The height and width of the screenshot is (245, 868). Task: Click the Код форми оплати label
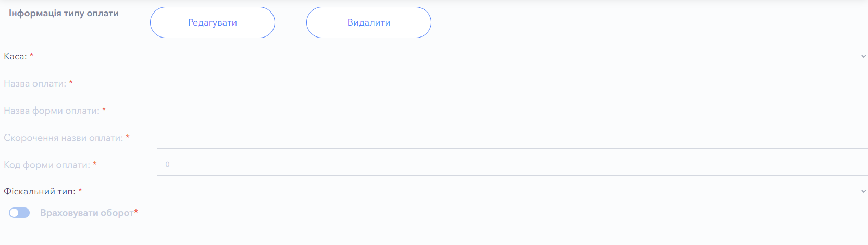pyautogui.click(x=46, y=165)
